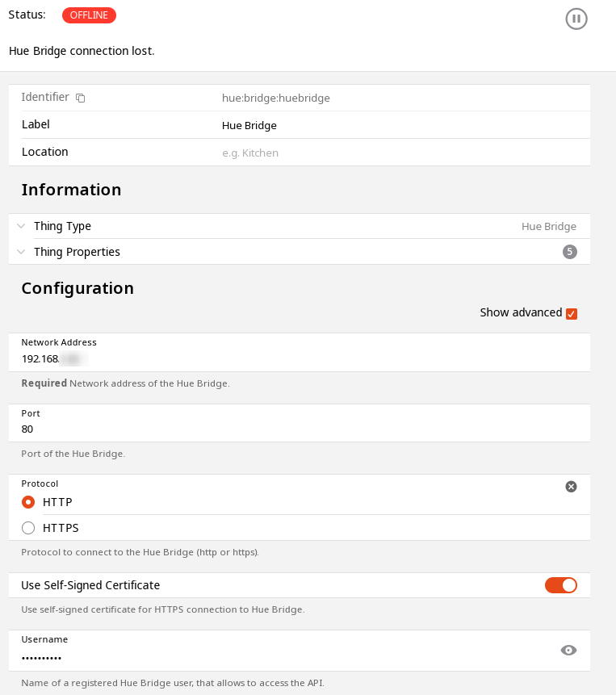Screen dimensions: 616x695
Task: Expand the Thing Type row chevron
Action: point(21,226)
